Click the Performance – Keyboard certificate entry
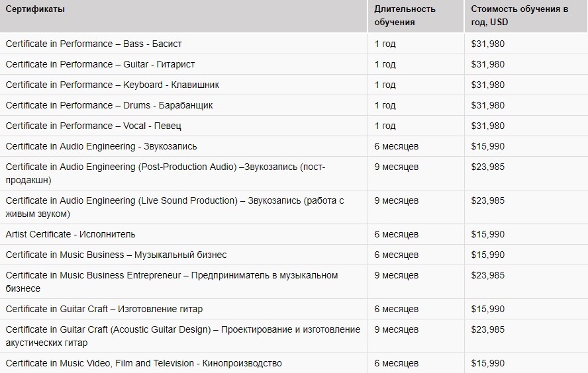The height and width of the screenshot is (373, 588). click(x=112, y=85)
